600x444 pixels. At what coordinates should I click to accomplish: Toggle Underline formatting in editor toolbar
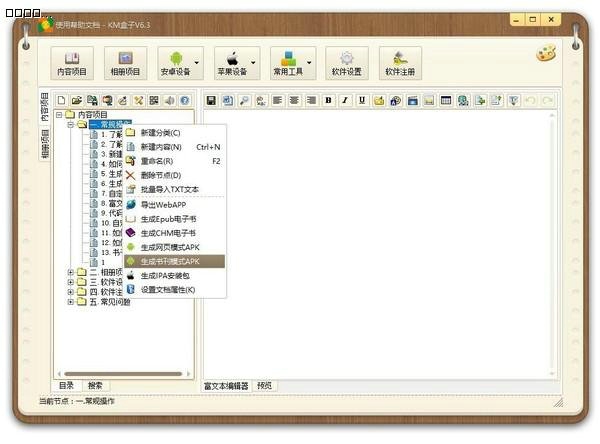pyautogui.click(x=362, y=101)
